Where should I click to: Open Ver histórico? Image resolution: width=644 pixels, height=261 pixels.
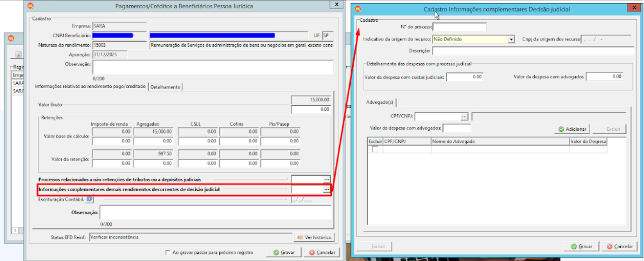[x=314, y=237]
